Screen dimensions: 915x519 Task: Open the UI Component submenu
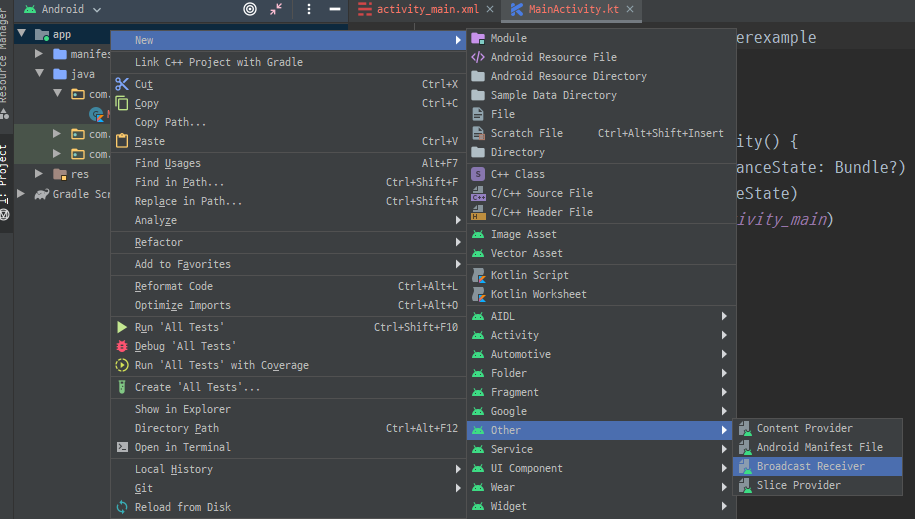[601, 468]
